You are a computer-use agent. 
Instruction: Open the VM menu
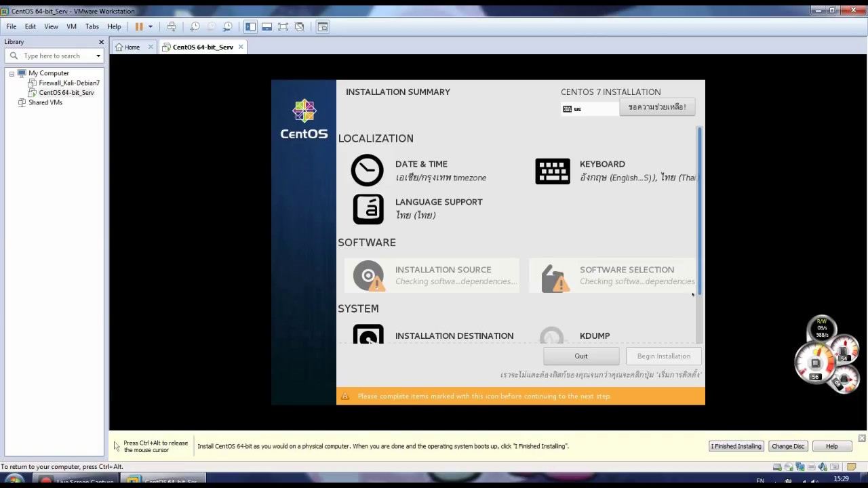71,26
